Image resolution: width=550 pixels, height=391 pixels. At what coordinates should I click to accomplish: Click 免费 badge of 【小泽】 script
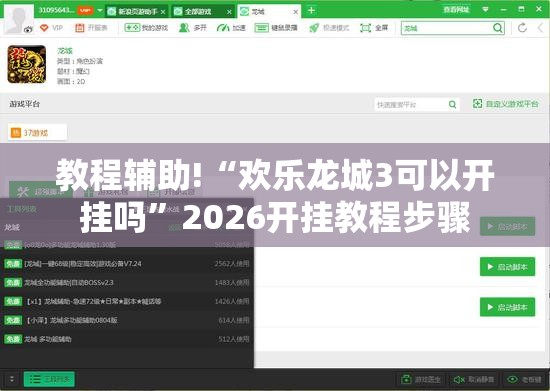(x=13, y=320)
